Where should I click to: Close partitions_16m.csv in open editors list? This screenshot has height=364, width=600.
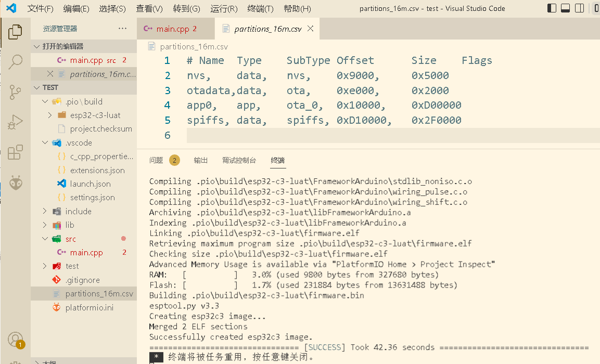click(x=50, y=74)
